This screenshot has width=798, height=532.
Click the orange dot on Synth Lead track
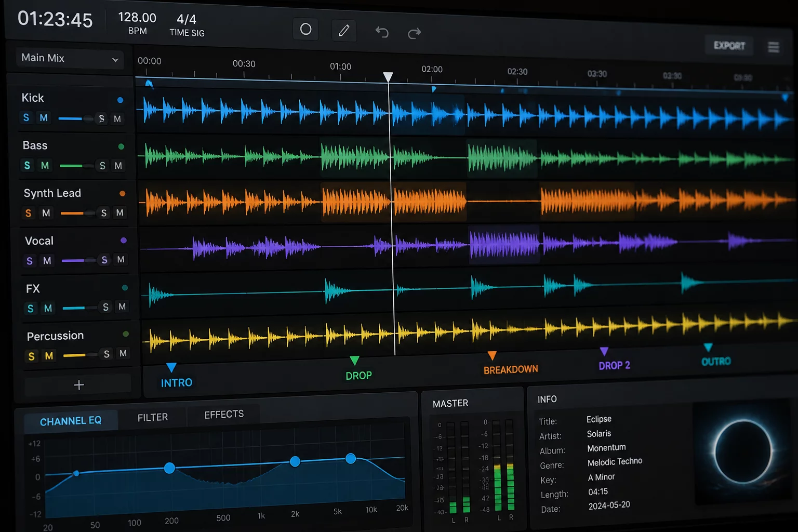123,193
